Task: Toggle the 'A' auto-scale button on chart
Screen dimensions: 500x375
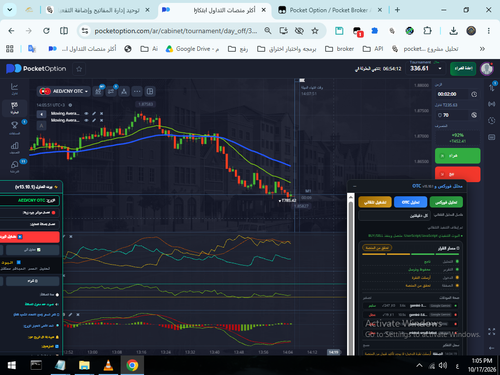Action: coord(41,126)
